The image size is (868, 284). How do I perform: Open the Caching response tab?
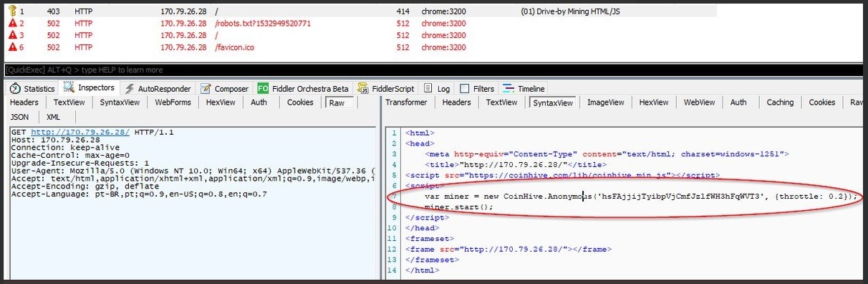(780, 103)
